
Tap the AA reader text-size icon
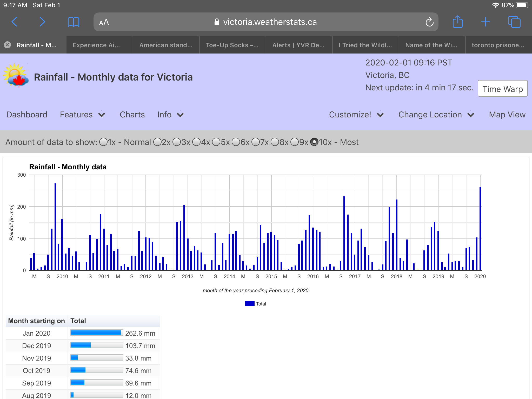[x=104, y=22]
